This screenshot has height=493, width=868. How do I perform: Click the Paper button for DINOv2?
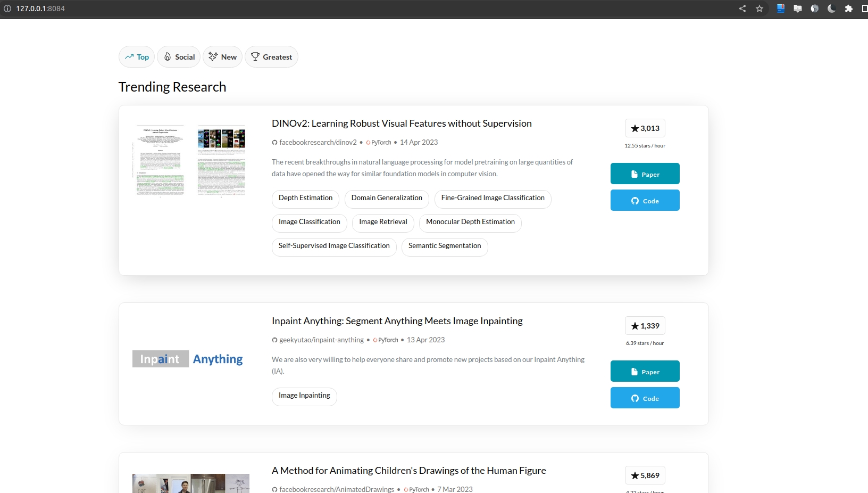pos(645,174)
